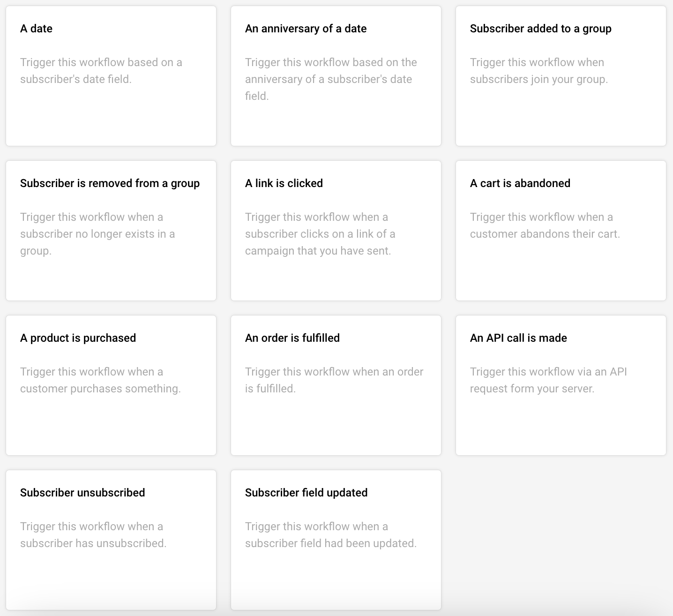673x616 pixels.
Task: Click text 'subscriber no longer exists in a group'
Action: pyautogui.click(x=97, y=234)
